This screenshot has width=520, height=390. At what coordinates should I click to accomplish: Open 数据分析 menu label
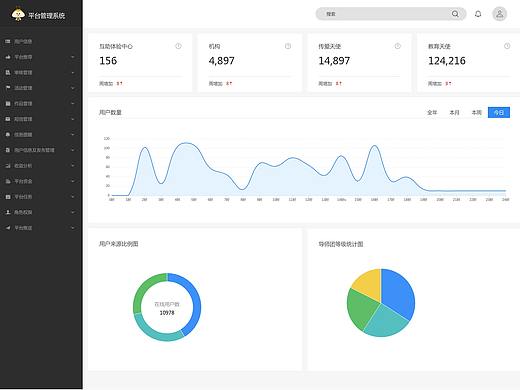(23, 166)
